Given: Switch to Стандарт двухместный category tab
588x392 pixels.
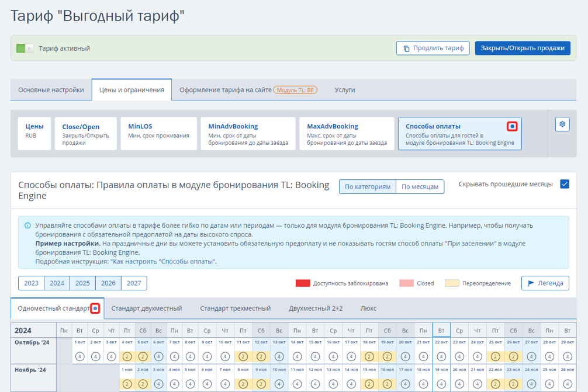Looking at the screenshot, I should tap(147, 308).
